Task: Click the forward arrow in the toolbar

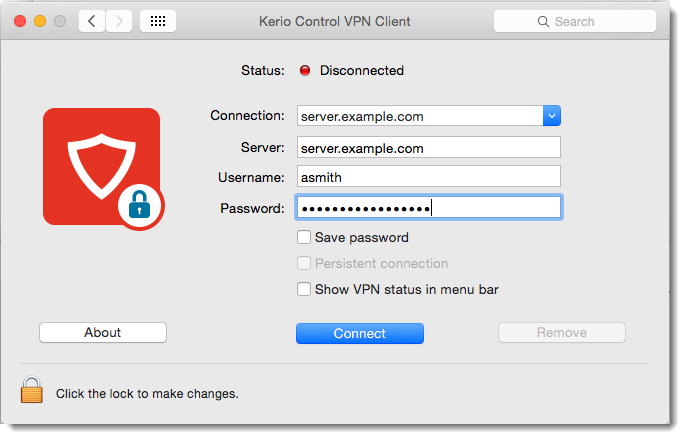Action: [x=119, y=21]
